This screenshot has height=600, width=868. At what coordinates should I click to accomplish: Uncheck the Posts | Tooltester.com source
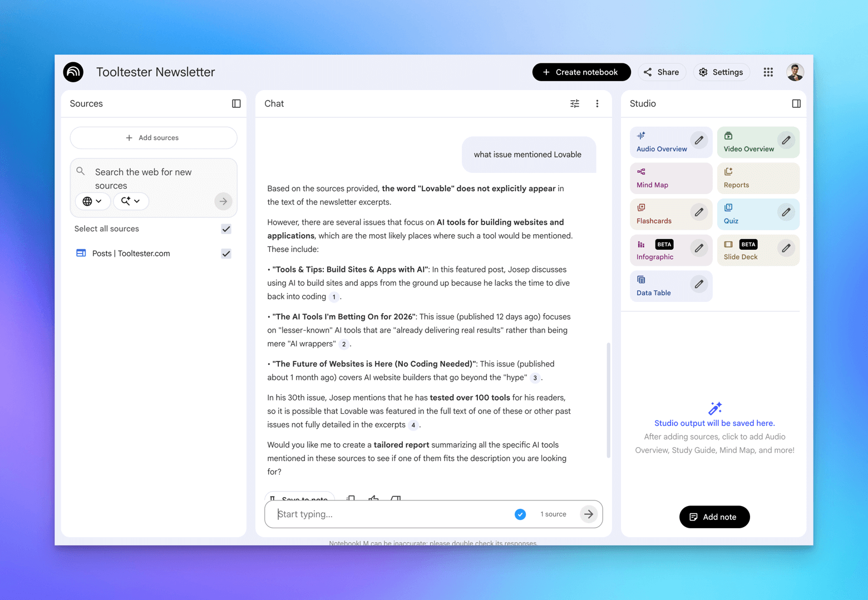(x=226, y=254)
